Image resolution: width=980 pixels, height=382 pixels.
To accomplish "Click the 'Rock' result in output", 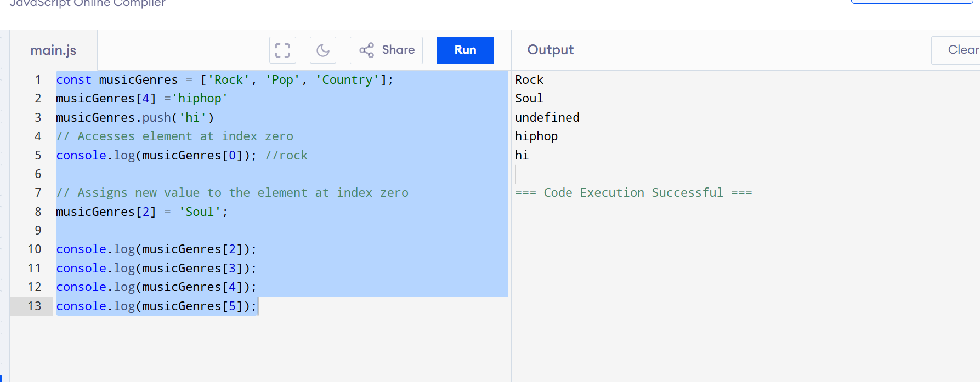I will 529,80.
